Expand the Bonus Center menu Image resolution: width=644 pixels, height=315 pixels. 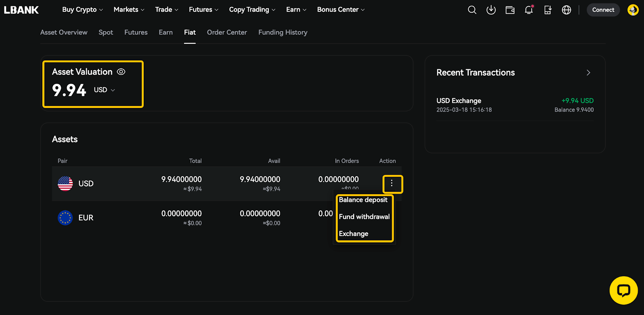[341, 10]
